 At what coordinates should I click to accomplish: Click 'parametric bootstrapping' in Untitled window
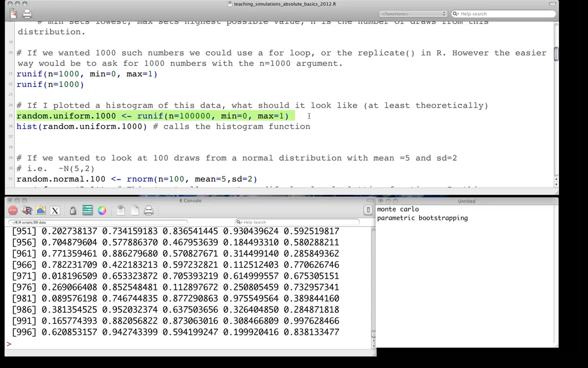click(422, 218)
